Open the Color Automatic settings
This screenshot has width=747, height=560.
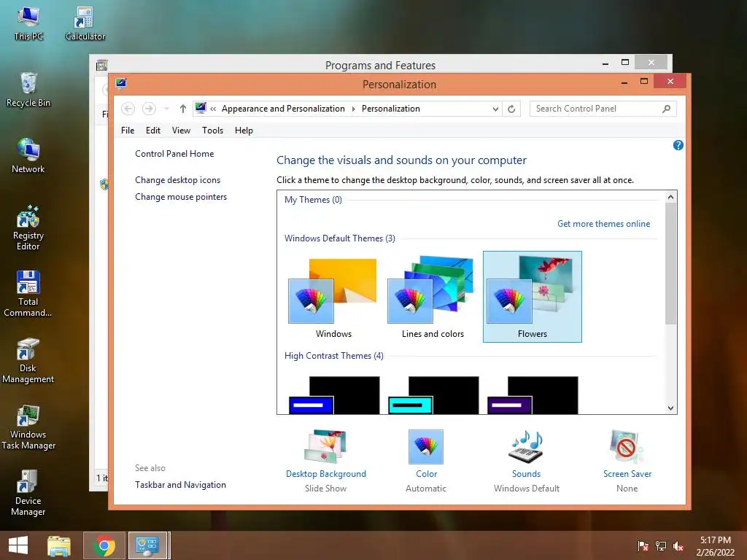[x=426, y=461]
